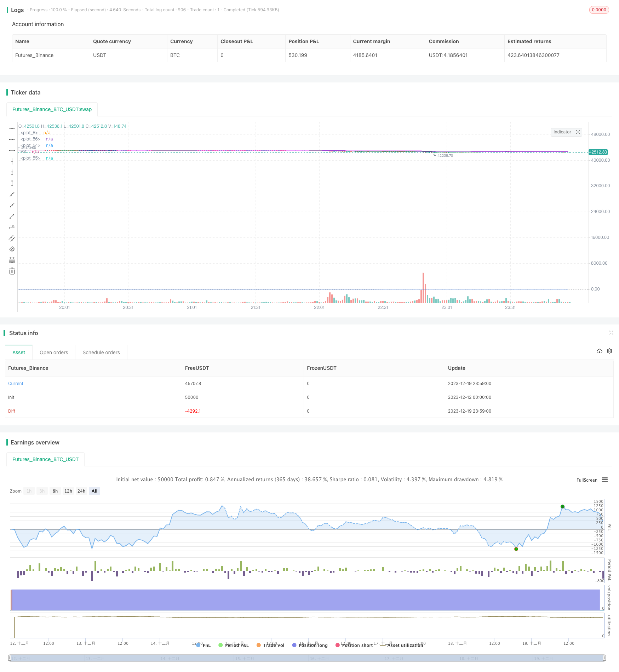Click the right handle of range navigator
Viewport: 619px width, 672px height.
[x=604, y=658]
